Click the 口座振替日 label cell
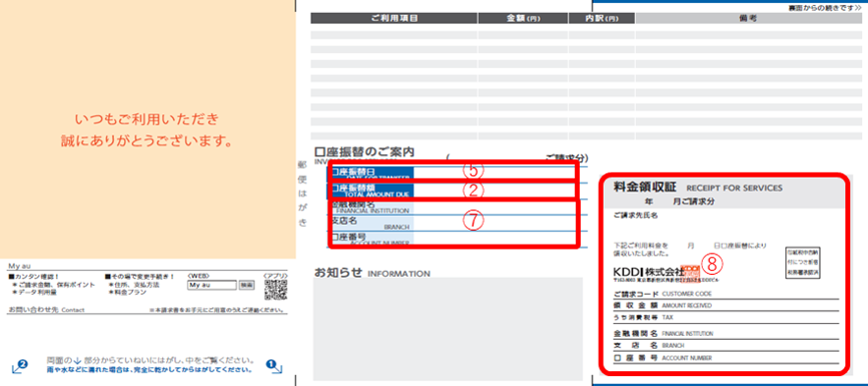 371,173
